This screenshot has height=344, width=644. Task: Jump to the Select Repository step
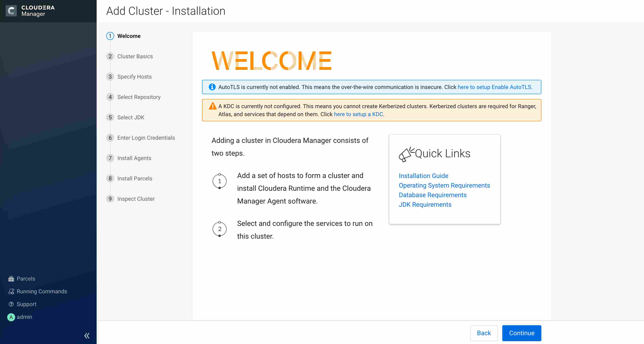139,97
